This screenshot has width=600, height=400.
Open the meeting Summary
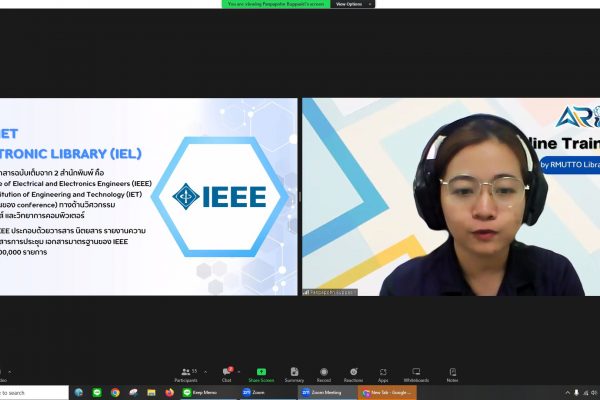[x=294, y=375]
